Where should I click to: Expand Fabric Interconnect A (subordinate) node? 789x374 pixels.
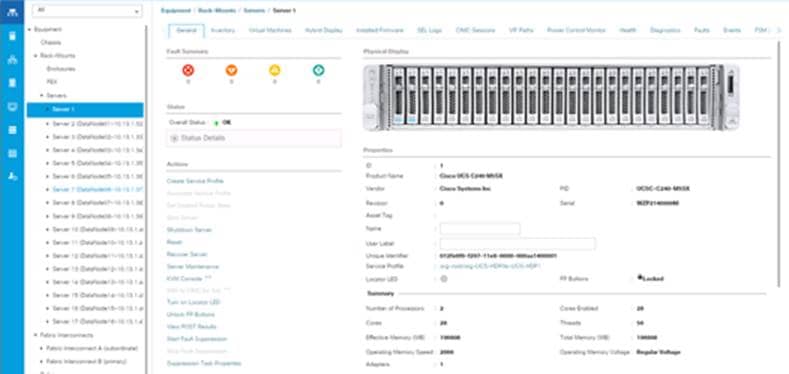(x=42, y=348)
